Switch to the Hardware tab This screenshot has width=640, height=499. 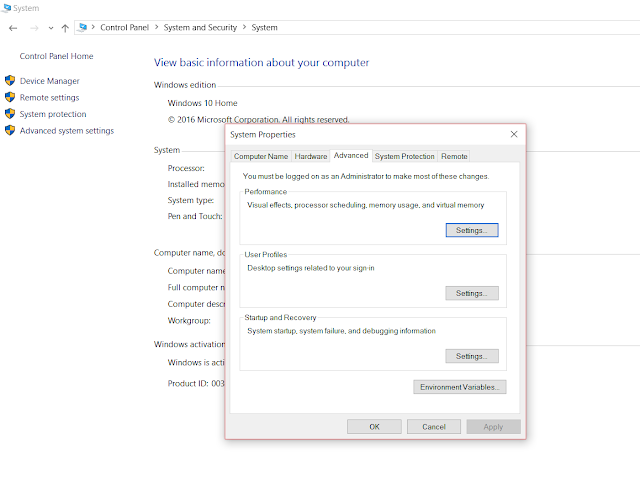click(x=311, y=156)
